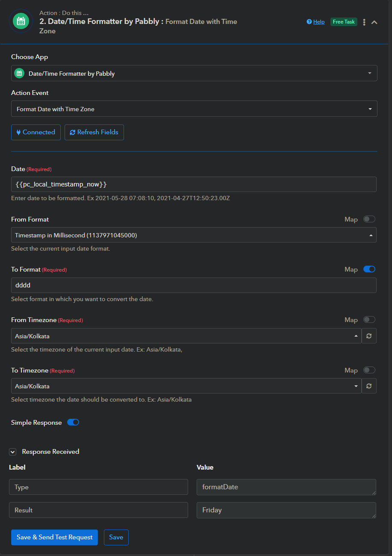Click the To Format field containing dddd
The height and width of the screenshot is (556, 392).
click(x=194, y=285)
